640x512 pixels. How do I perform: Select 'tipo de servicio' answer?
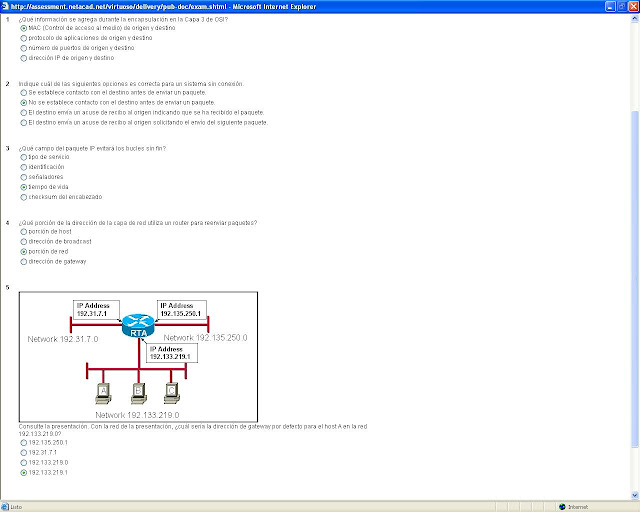[x=24, y=157]
